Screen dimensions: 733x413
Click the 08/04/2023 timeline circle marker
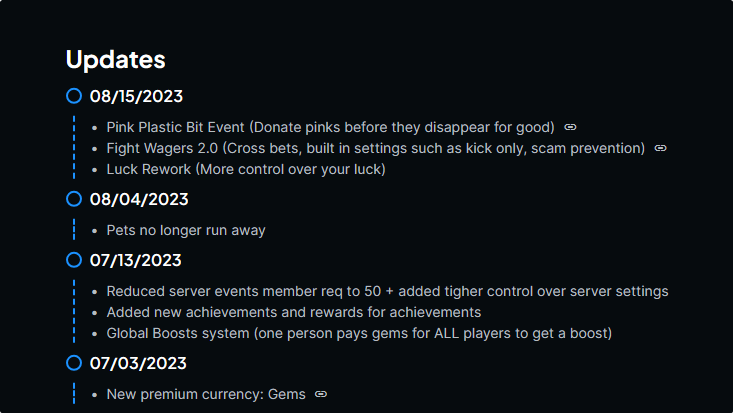tap(74, 199)
